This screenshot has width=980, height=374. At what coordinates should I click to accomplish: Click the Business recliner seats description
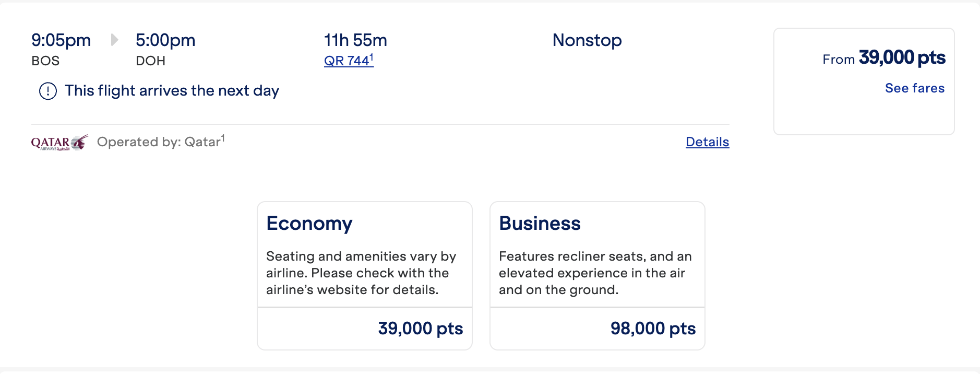pos(595,273)
